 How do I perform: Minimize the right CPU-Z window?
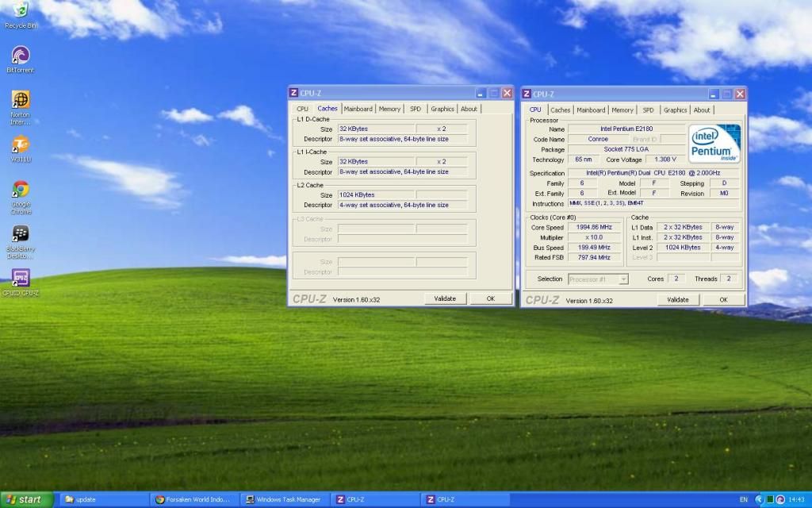[714, 94]
